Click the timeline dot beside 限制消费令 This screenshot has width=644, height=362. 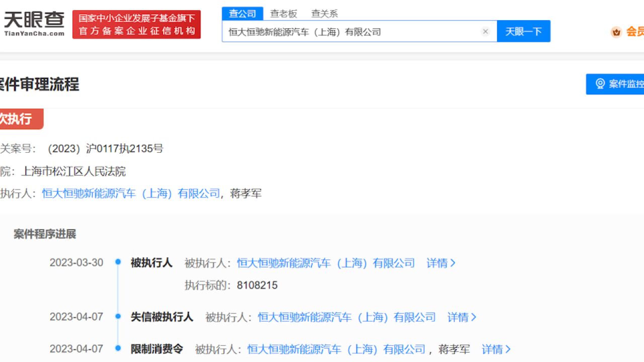pyautogui.click(x=118, y=348)
